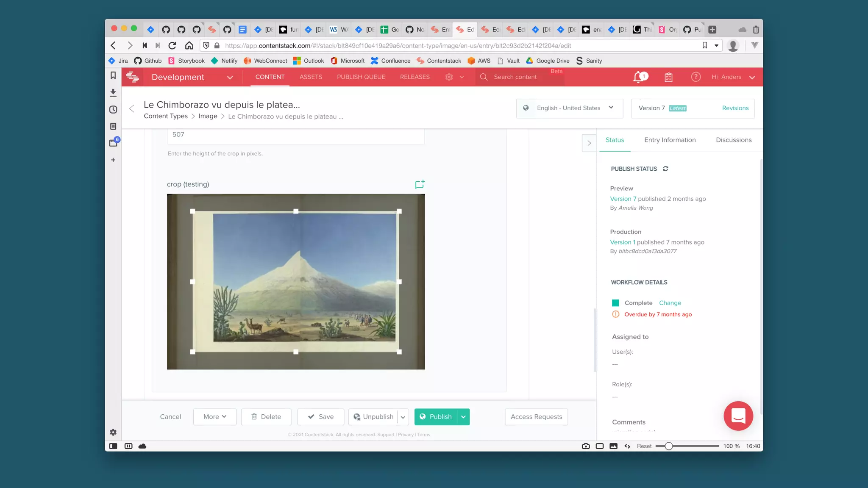Open the Intercom chat bubble

point(738,416)
